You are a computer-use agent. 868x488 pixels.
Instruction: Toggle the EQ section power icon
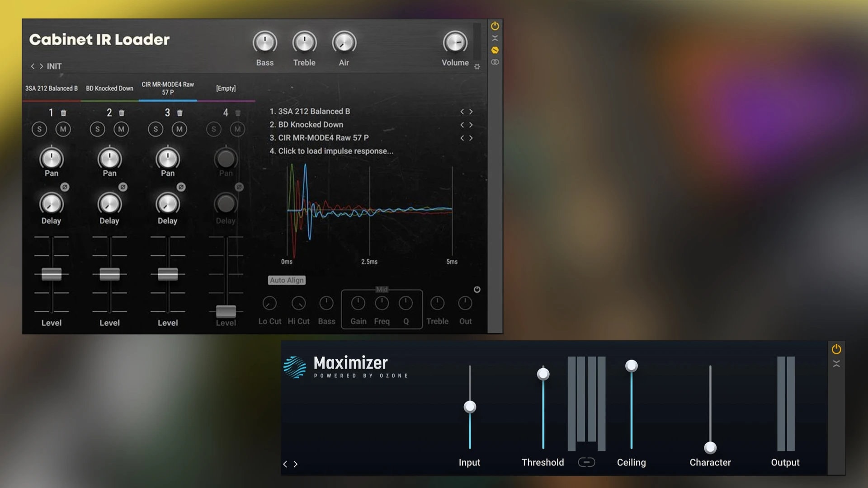[477, 289]
